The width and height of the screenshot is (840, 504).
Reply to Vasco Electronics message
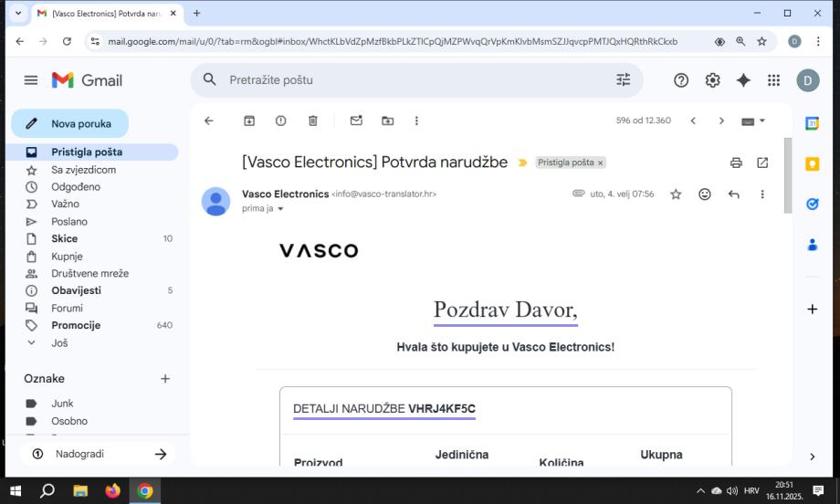pos(734,194)
